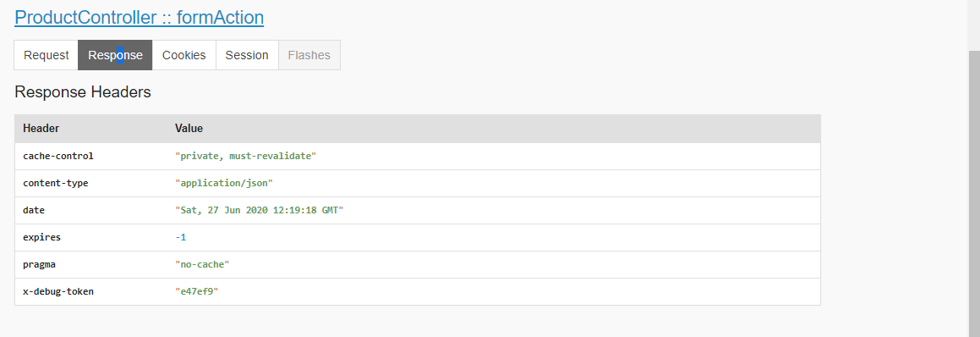Select the expires header row

(418, 237)
